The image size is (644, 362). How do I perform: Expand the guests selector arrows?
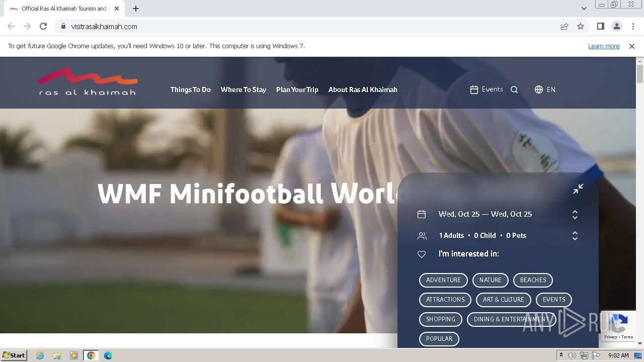pos(575,236)
